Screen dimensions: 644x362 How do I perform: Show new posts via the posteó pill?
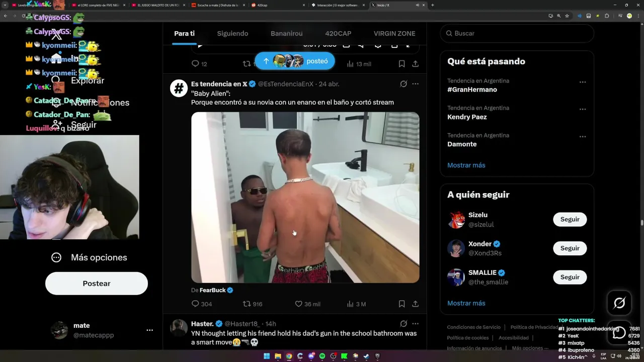[x=295, y=61]
